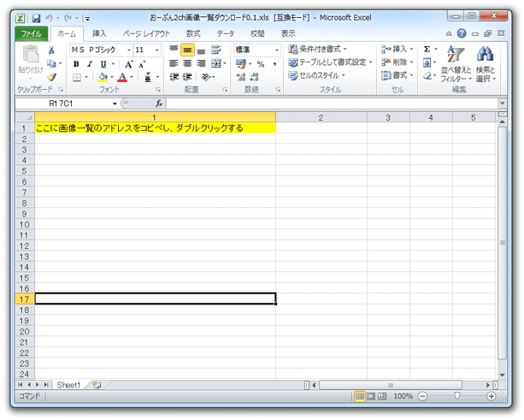Click the zoom in plus button
The height and width of the screenshot is (420, 524).
[492, 397]
